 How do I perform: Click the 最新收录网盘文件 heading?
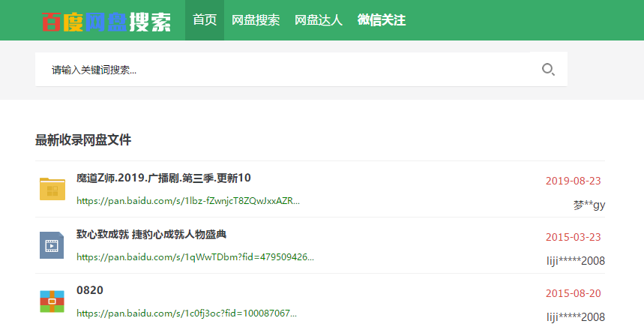coord(83,140)
